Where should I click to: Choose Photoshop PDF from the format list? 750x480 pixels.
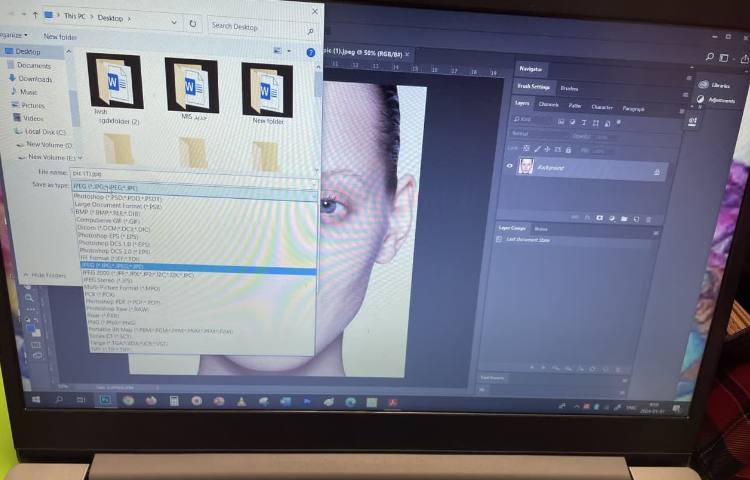point(125,301)
